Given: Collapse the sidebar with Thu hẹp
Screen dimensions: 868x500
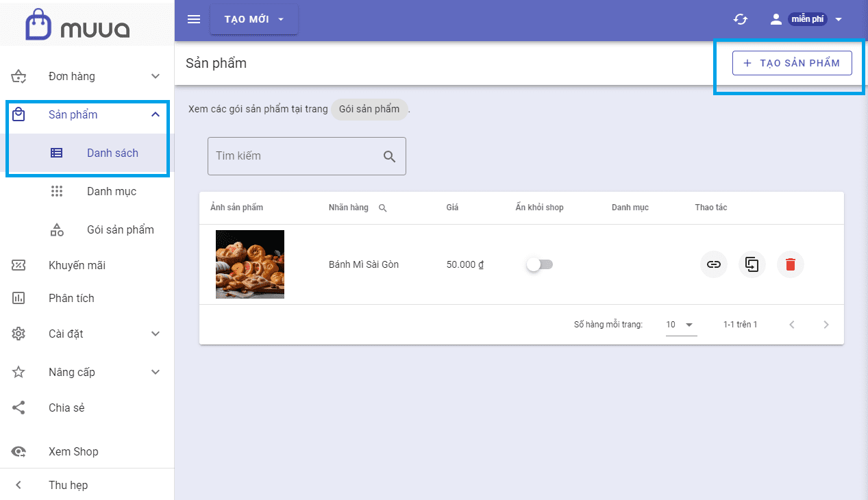Looking at the screenshot, I should (x=68, y=485).
